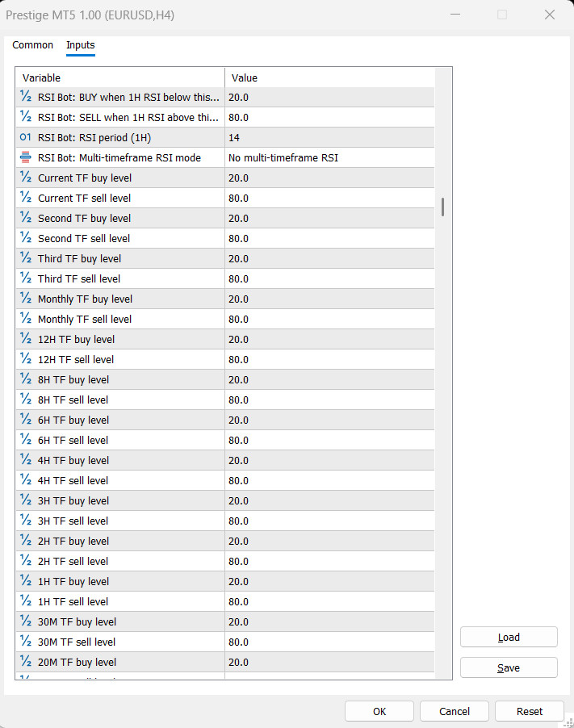Click the fraction icon beside 4H TF sell level

(26, 480)
